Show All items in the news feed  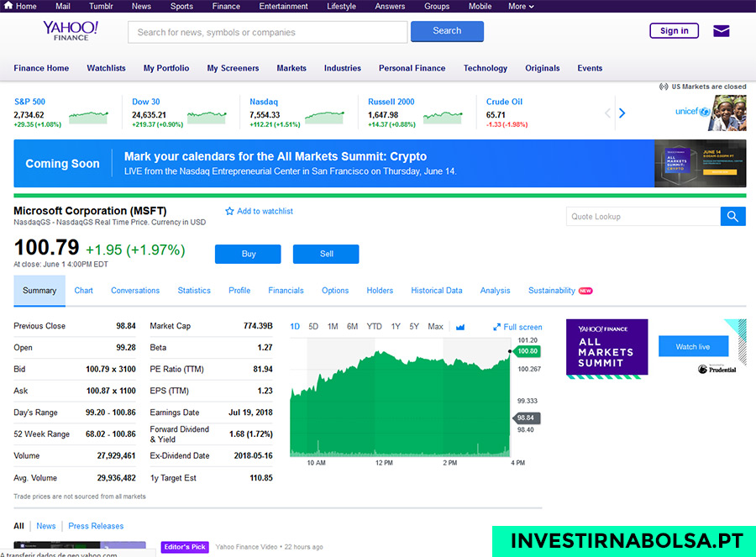pyautogui.click(x=18, y=526)
